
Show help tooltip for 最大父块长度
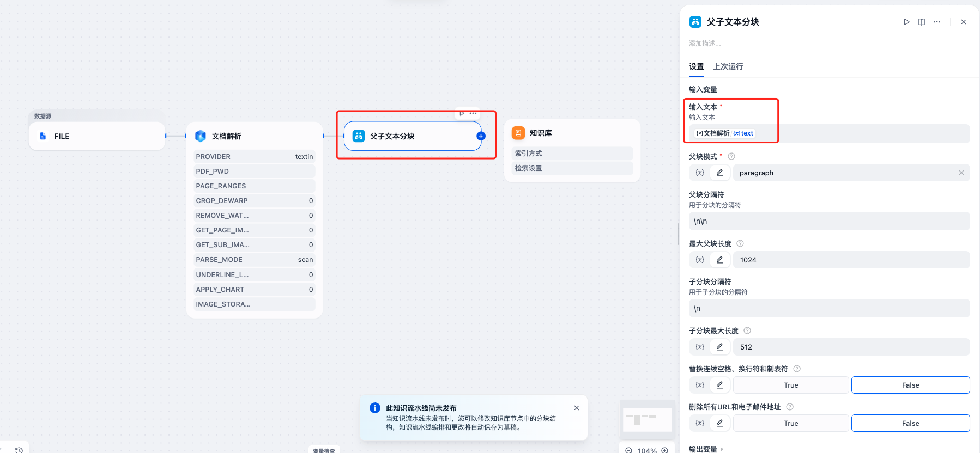click(x=740, y=243)
